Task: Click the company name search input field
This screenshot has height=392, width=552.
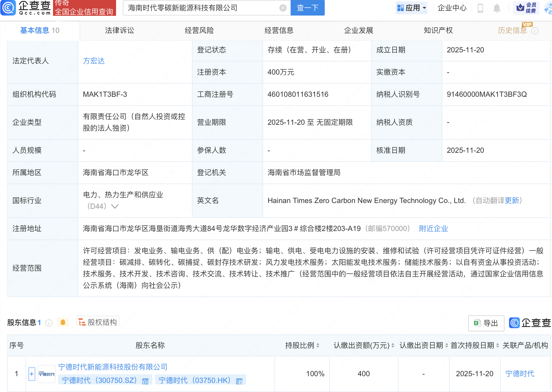Action: [201, 8]
